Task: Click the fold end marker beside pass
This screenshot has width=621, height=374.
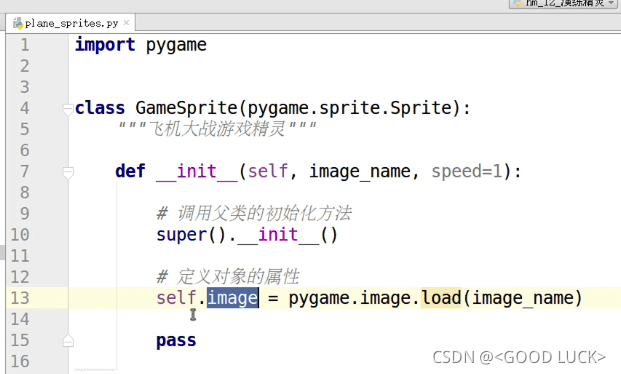Action: (68, 341)
